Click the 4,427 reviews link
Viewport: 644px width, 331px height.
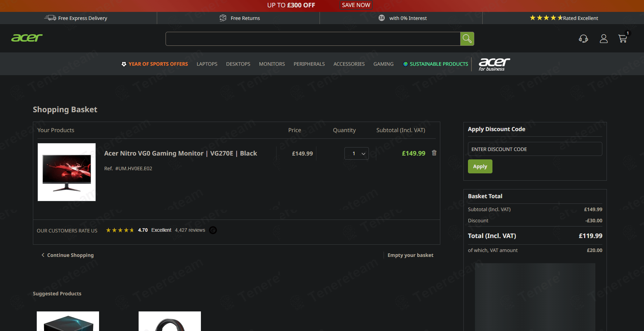coord(190,230)
